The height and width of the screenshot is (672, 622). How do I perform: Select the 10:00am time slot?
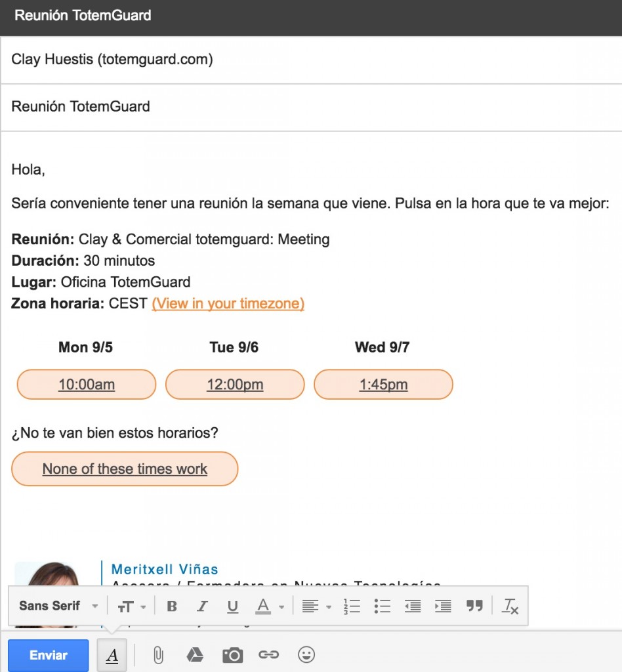(87, 385)
